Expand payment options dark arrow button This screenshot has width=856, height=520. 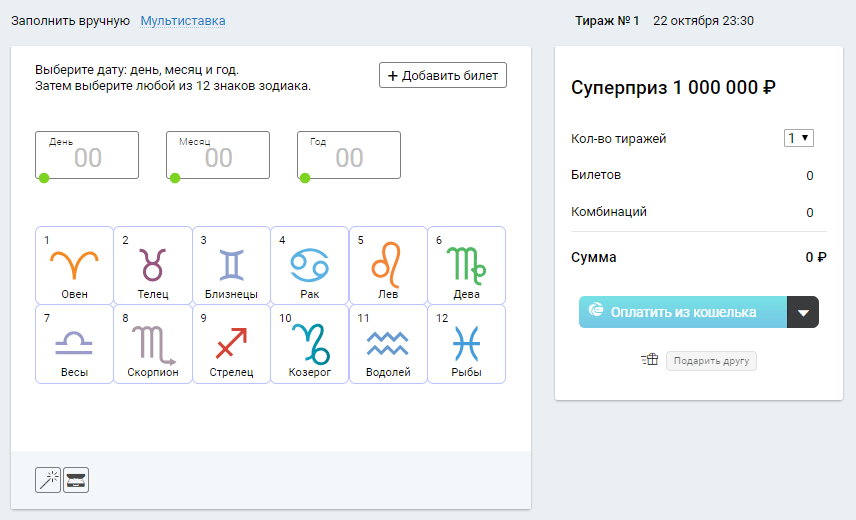point(803,312)
